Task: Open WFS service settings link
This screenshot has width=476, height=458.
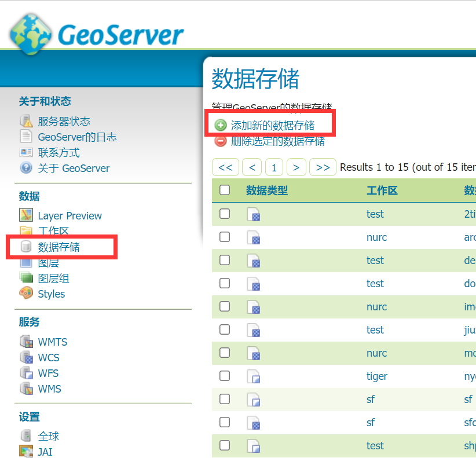Action: [x=48, y=373]
